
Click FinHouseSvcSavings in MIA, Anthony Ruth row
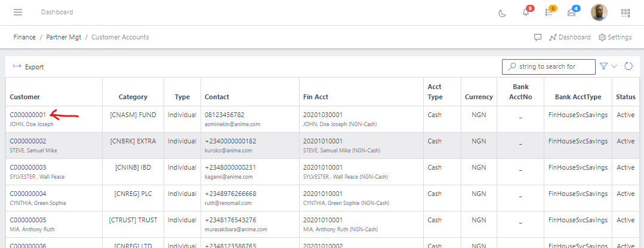tap(578, 220)
